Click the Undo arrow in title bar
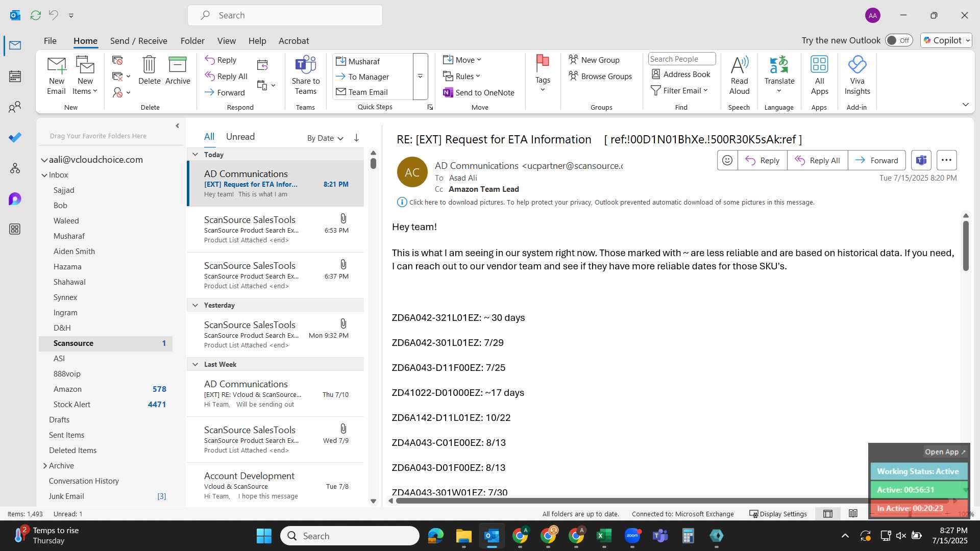 (53, 15)
